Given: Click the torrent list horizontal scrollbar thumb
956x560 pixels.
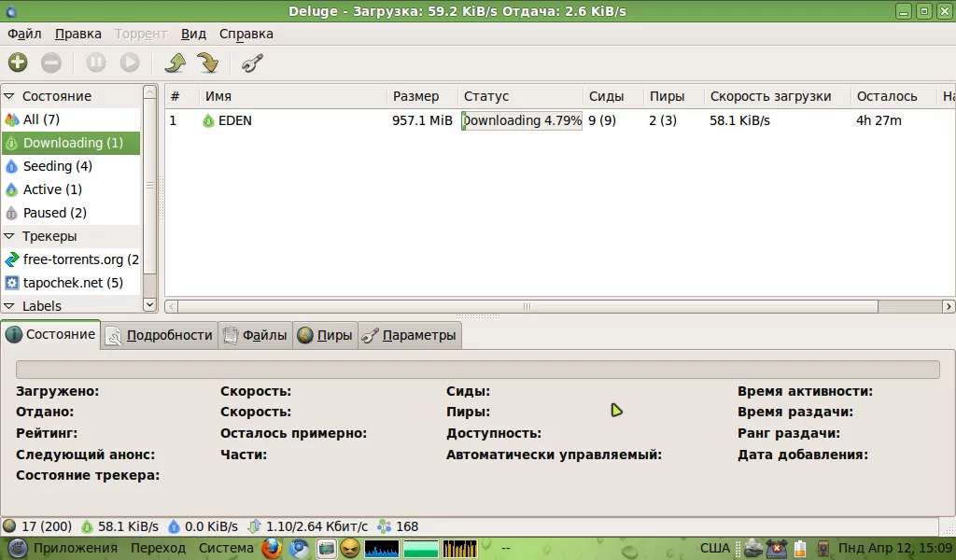Looking at the screenshot, I should pyautogui.click(x=528, y=306).
